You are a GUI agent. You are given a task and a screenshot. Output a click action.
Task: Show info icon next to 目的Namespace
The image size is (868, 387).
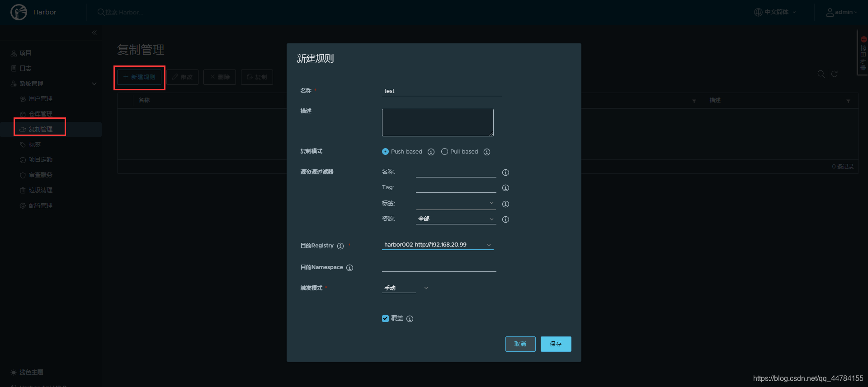point(349,268)
